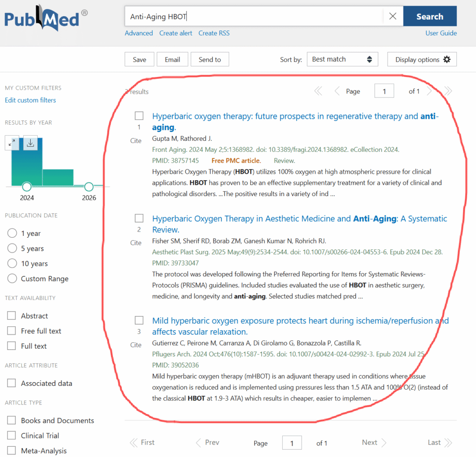
Task: Check the Full text filter
Action: coord(12,346)
